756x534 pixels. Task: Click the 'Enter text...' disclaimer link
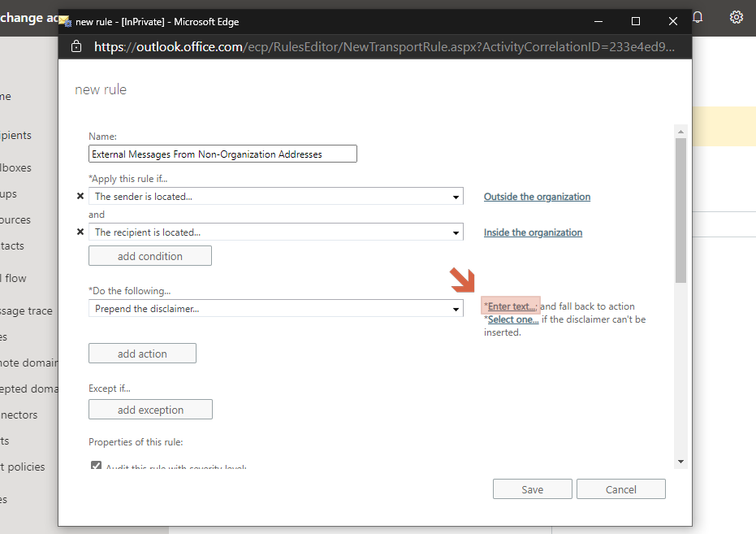click(511, 306)
